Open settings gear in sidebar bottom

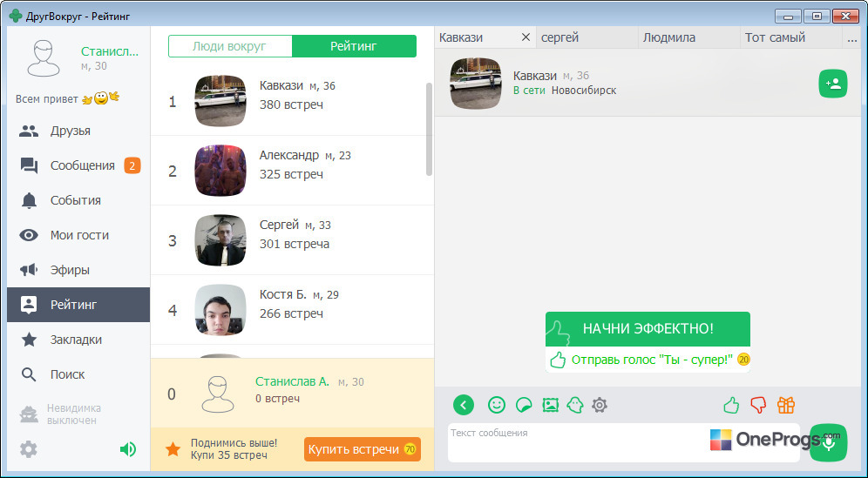pos(28,449)
